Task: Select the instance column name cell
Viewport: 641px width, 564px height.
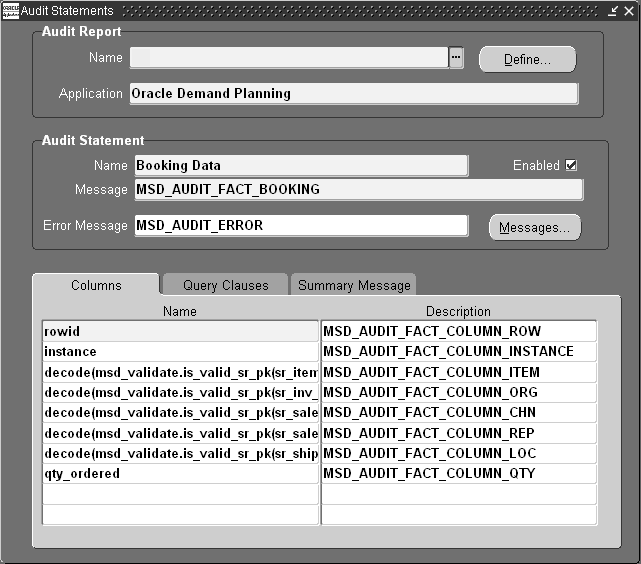Action: pos(180,351)
